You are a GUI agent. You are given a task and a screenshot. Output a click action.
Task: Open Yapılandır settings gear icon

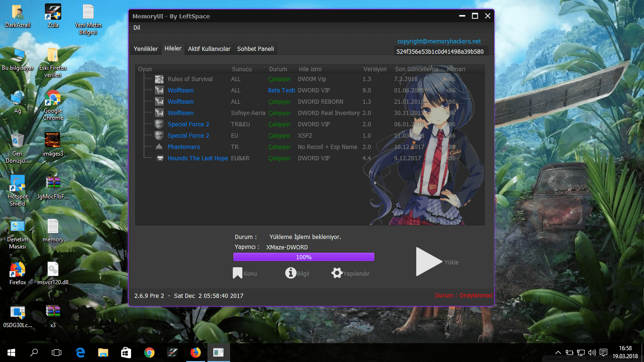337,273
